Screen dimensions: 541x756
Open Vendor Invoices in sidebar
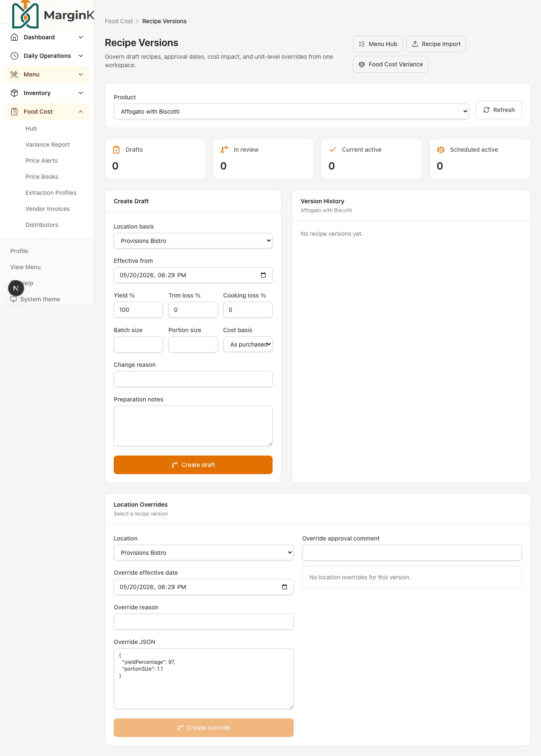point(47,209)
